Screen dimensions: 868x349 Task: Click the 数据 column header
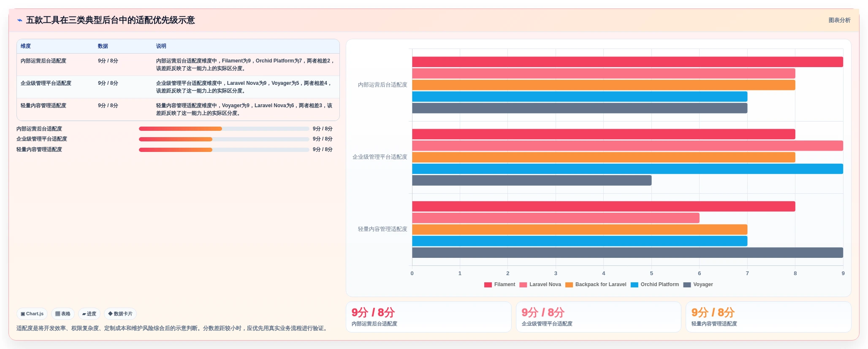pos(103,46)
